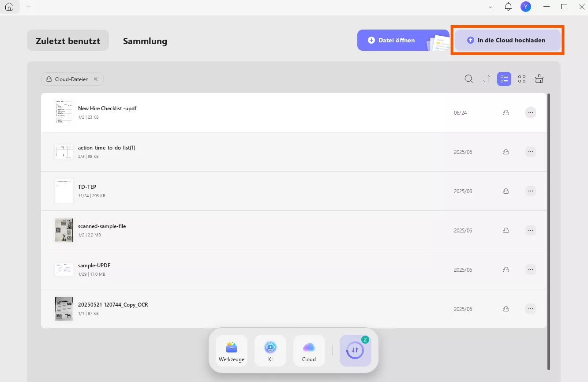The height and width of the screenshot is (382, 588).
Task: Select New Hire Checklist -updf file name
Action: click(x=107, y=109)
